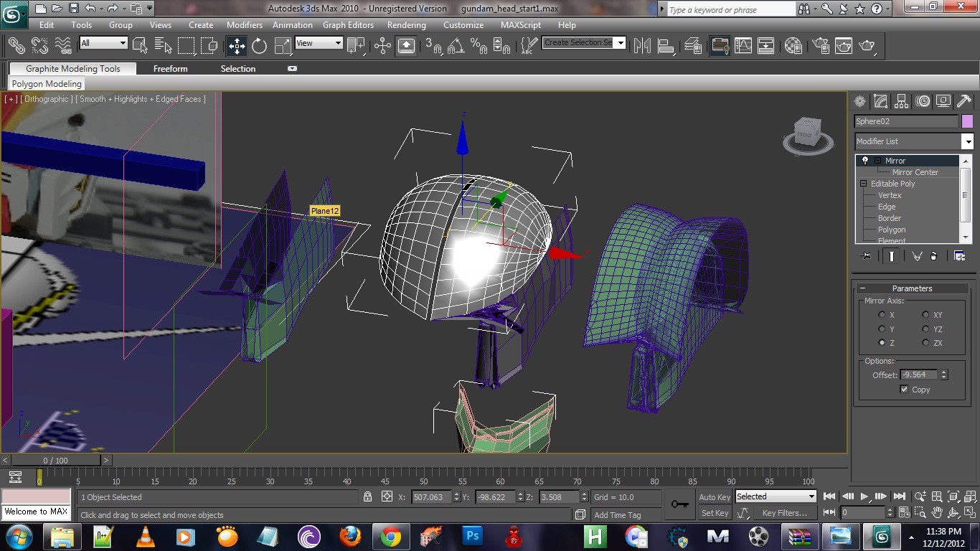
Task: Activate the Bind to Space Warp tool
Action: 63,45
